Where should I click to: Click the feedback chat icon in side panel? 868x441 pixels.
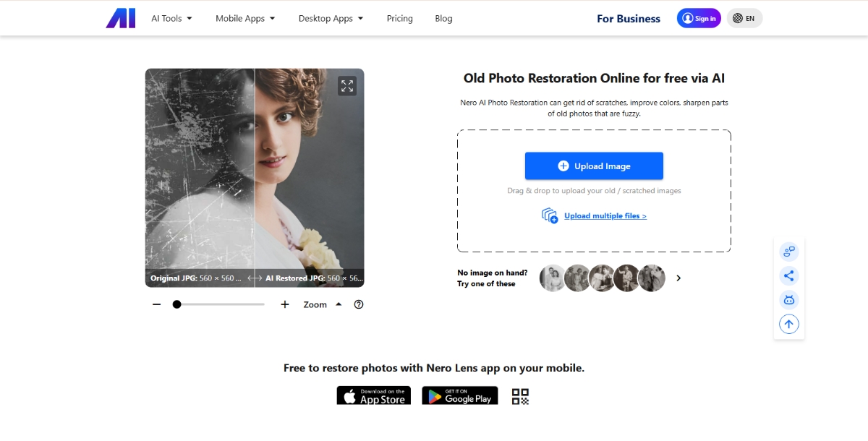pos(789,252)
